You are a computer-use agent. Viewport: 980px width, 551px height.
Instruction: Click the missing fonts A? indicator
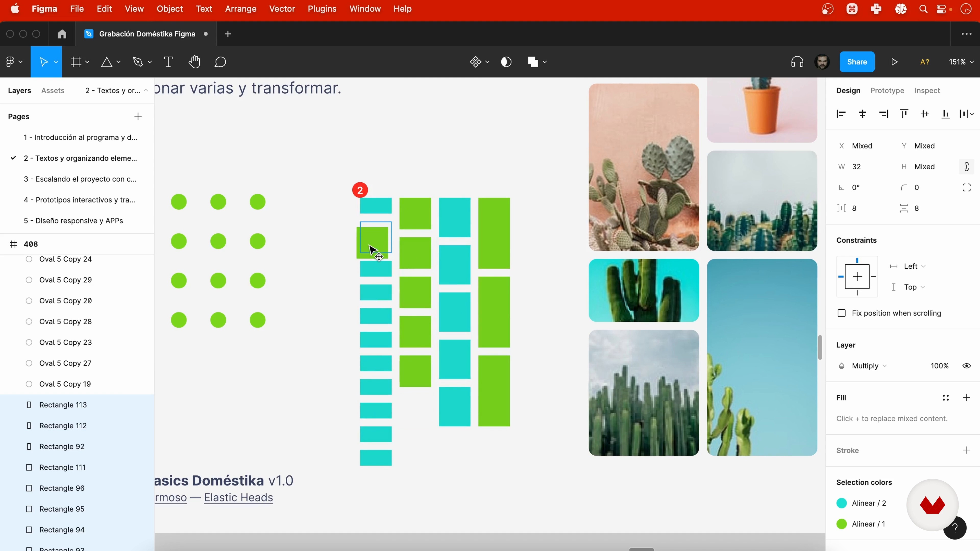coord(924,61)
